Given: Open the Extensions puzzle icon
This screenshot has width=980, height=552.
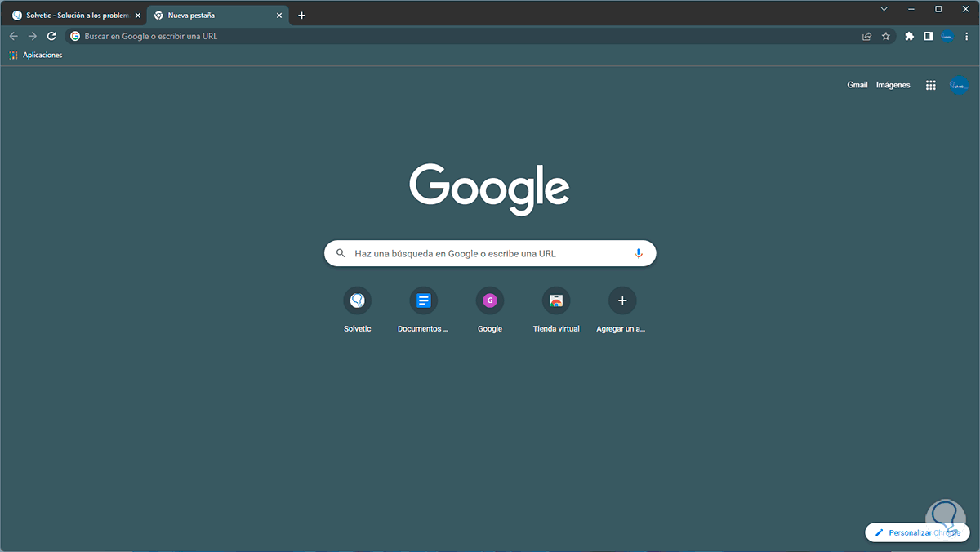Looking at the screenshot, I should click(x=909, y=36).
